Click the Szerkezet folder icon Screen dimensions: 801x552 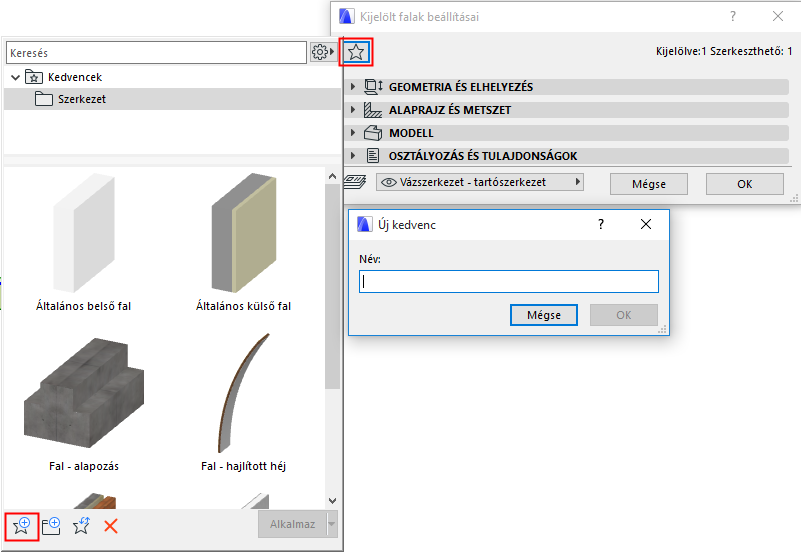point(44,99)
